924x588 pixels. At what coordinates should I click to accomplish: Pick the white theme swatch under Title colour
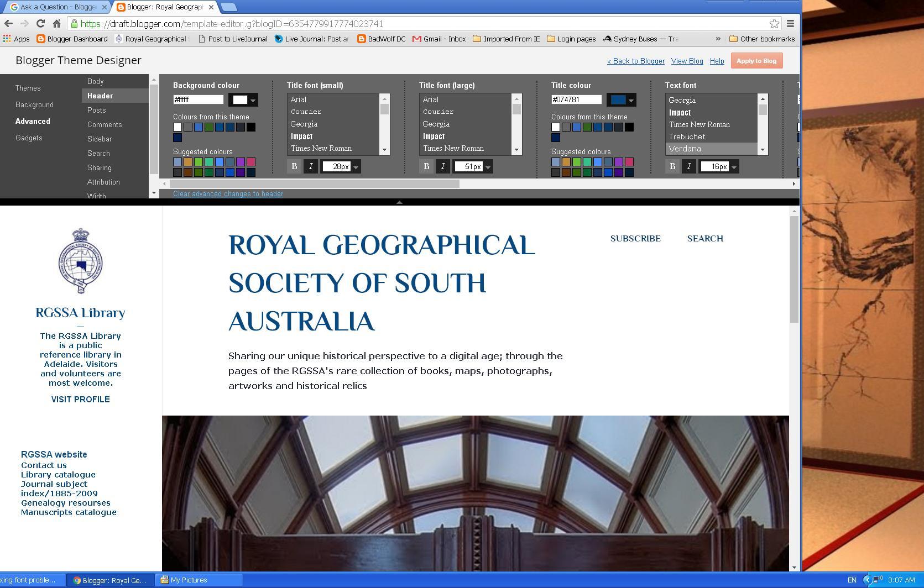(x=556, y=128)
